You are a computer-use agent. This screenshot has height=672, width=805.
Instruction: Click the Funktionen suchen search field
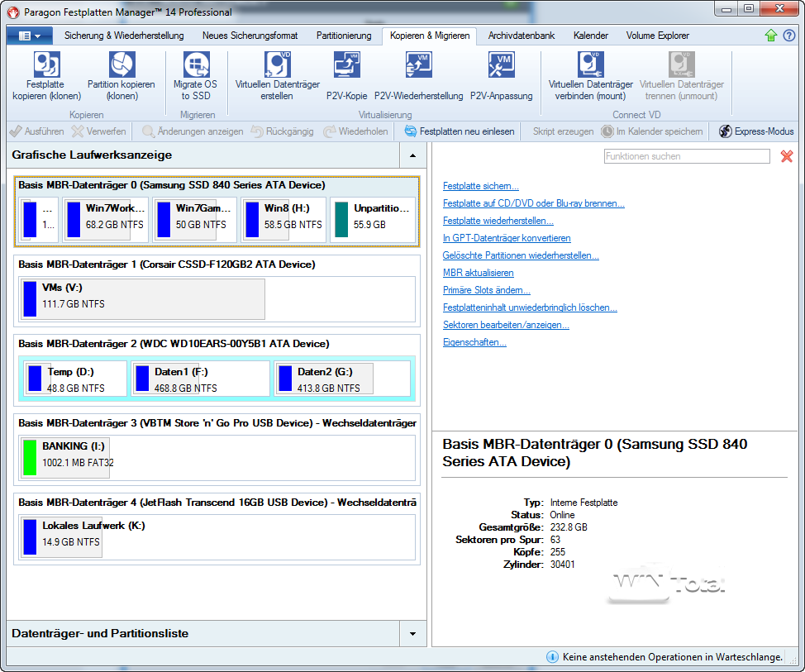coord(686,156)
